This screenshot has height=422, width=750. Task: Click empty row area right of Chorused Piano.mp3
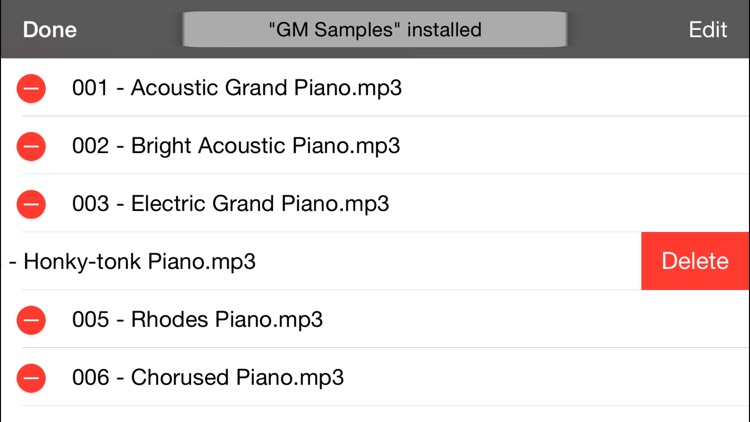point(545,378)
